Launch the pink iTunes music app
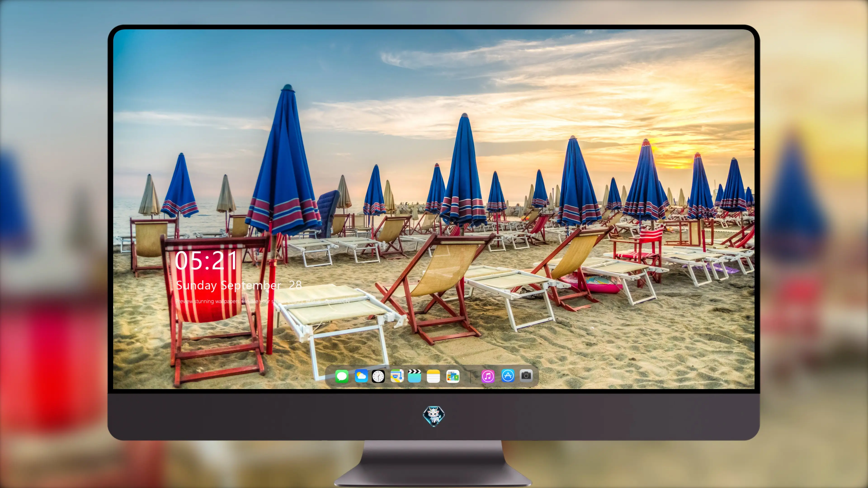This screenshot has width=868, height=488. coord(488,376)
